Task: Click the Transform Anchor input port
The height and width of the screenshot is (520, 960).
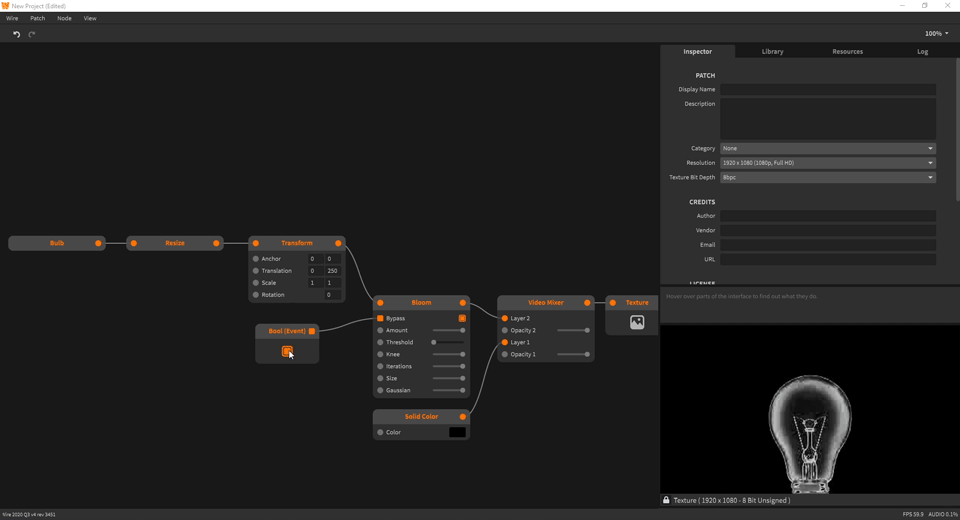Action: (x=256, y=258)
